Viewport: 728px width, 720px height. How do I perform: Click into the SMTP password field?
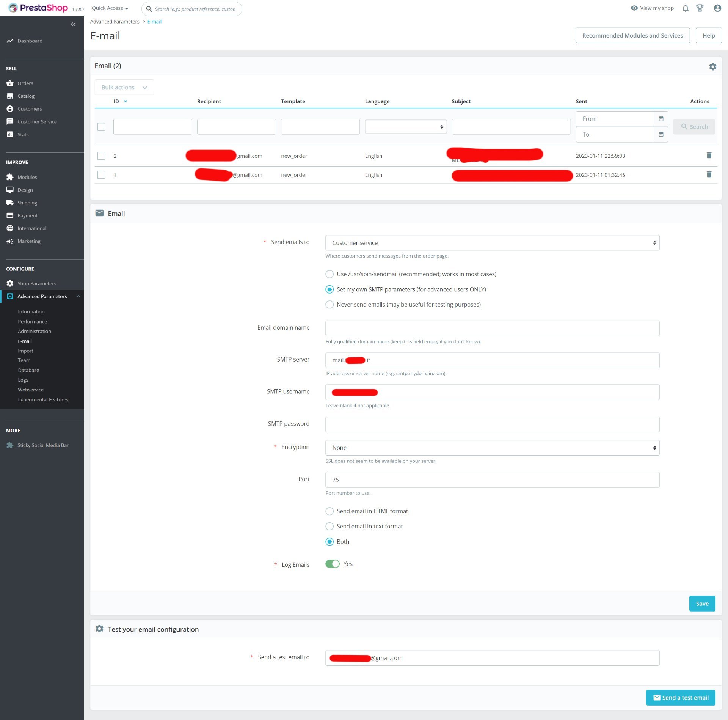point(492,424)
